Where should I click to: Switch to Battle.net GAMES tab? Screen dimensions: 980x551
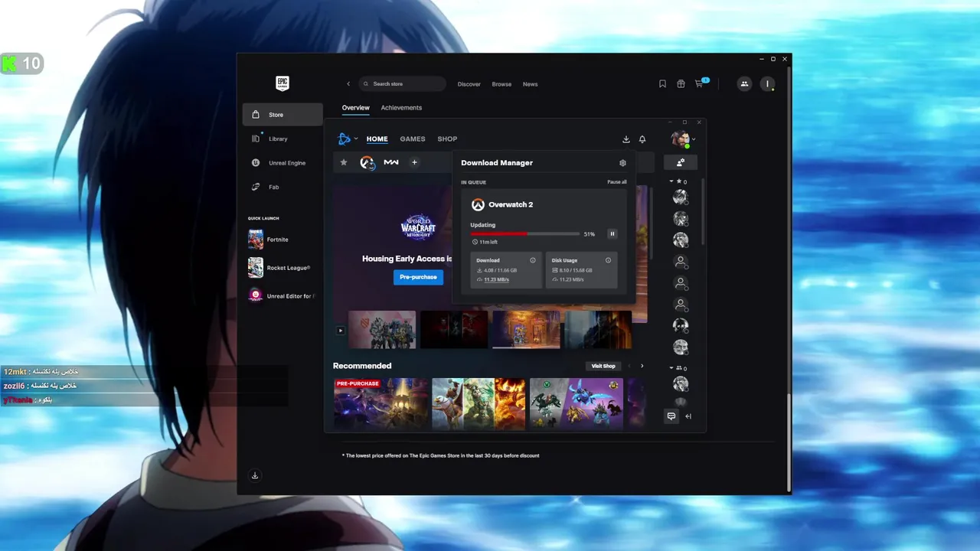coord(413,139)
